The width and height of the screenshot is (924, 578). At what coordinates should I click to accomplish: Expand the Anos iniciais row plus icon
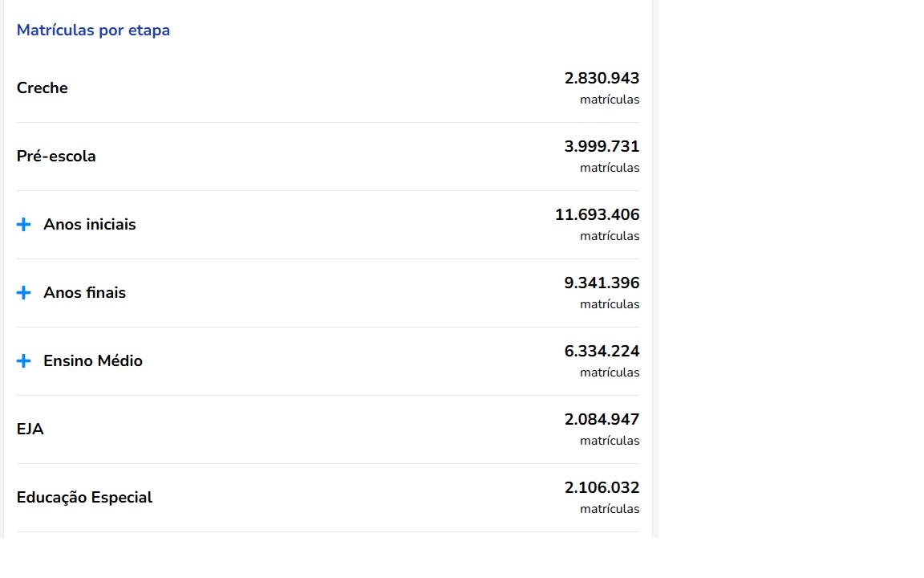pos(23,225)
